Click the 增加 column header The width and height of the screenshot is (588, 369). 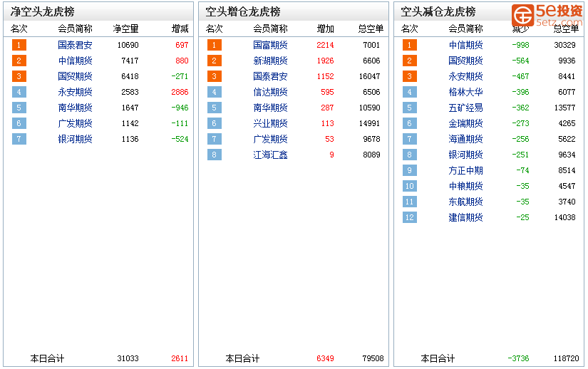point(326,28)
